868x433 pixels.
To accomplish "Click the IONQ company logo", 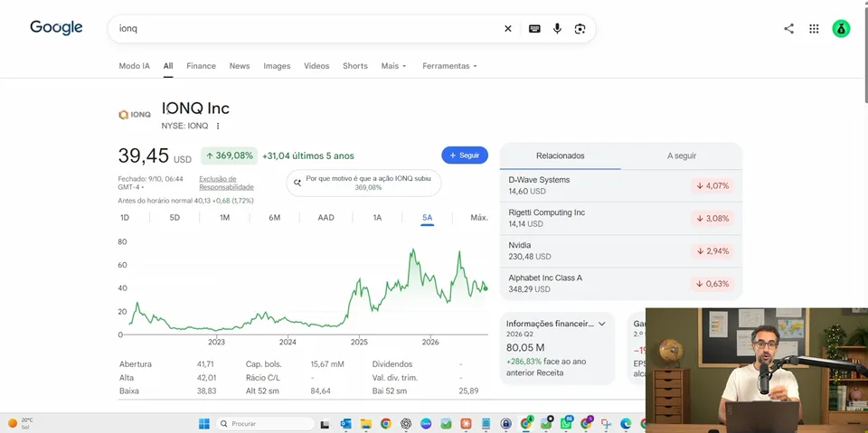I will (x=135, y=115).
